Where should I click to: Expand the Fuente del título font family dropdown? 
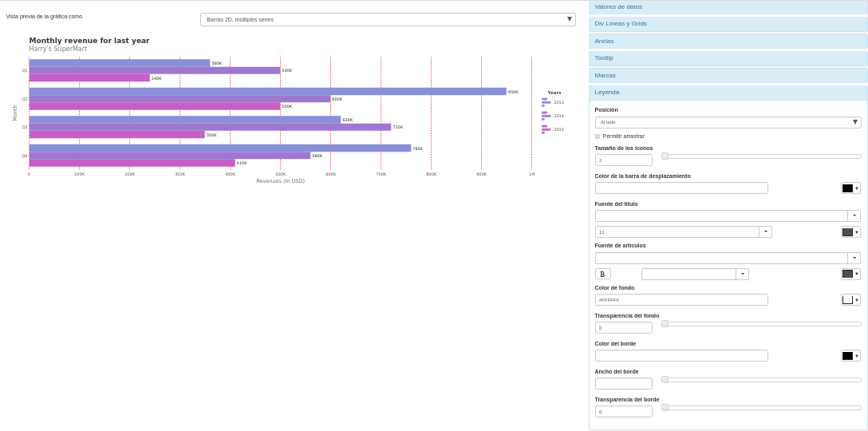point(854,215)
